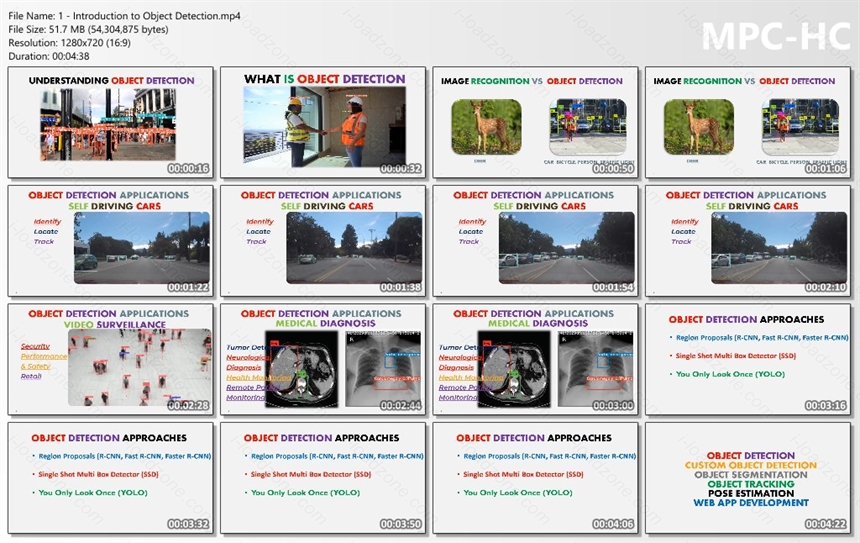Click 'VIDEO SURVEILLANCE' heading text

pos(115,324)
